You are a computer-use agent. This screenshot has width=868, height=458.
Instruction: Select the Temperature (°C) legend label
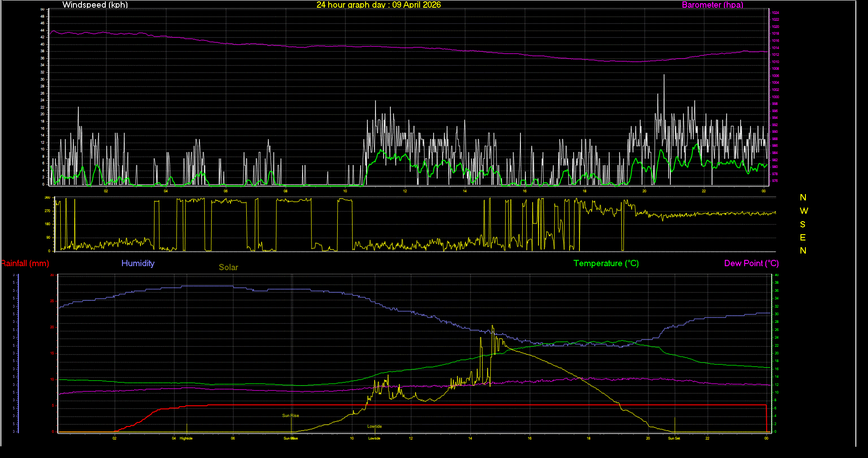tap(606, 263)
